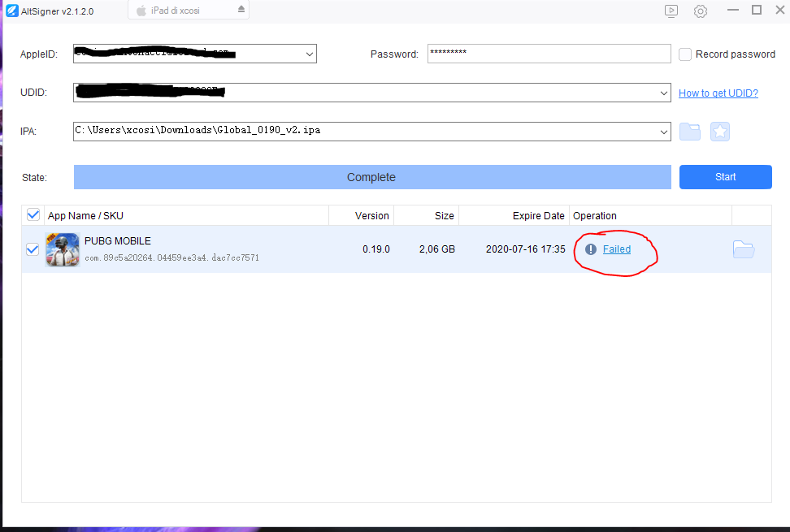Sort by Expire Date column header
Screen dimensions: 790x532
[514, 215]
